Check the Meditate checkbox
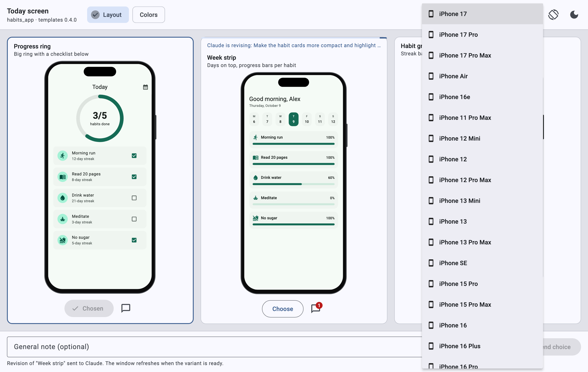588x372 pixels. pyautogui.click(x=134, y=219)
